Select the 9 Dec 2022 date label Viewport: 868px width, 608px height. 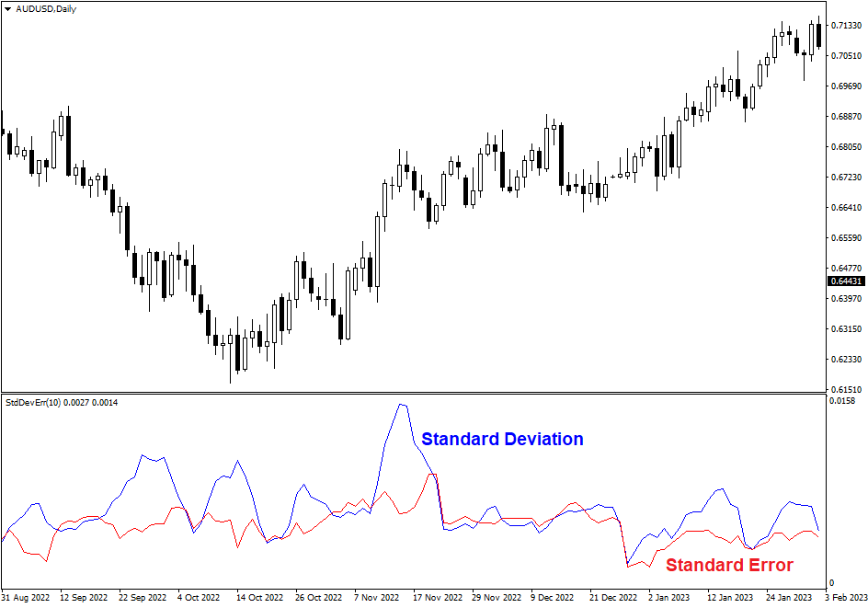tap(552, 598)
